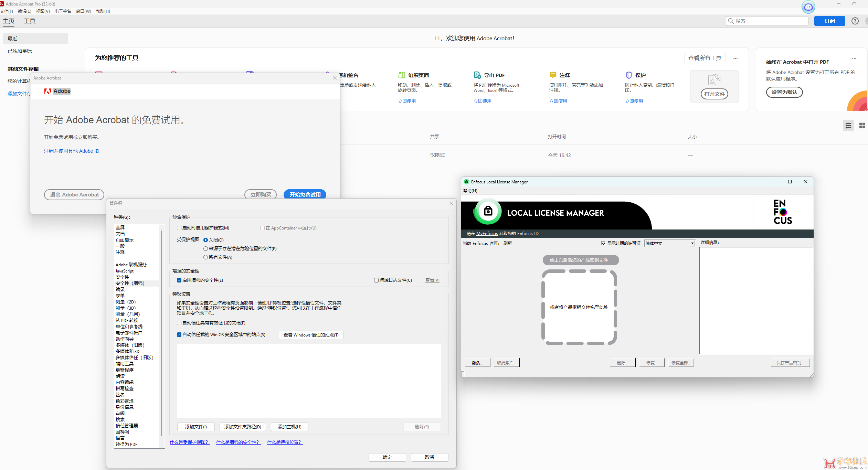This screenshot has height=470, width=868.
Task: Click 退出 Adobe Acrobat button
Action: pyautogui.click(x=74, y=194)
